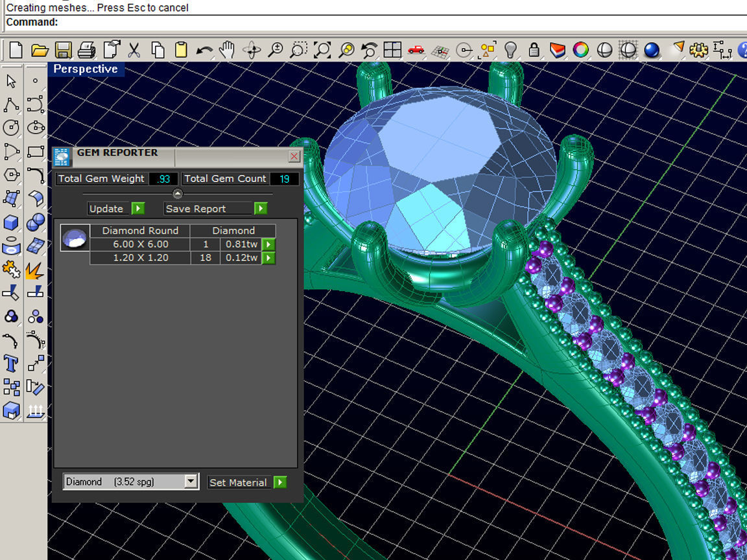
Task: Click the Four Viewports layout icon
Action: click(x=392, y=49)
